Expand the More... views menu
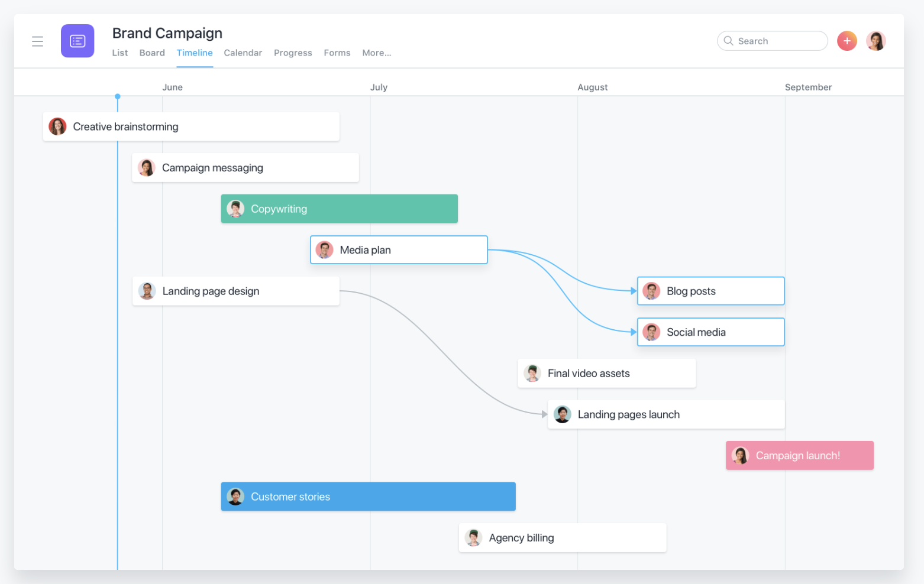The height and width of the screenshot is (584, 924). (376, 53)
